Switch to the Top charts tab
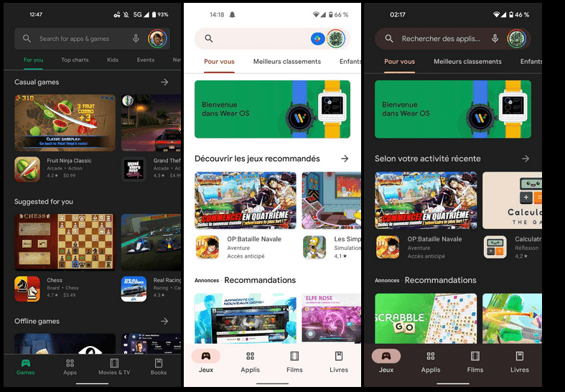Screen dimensions: 565x392 (75, 60)
